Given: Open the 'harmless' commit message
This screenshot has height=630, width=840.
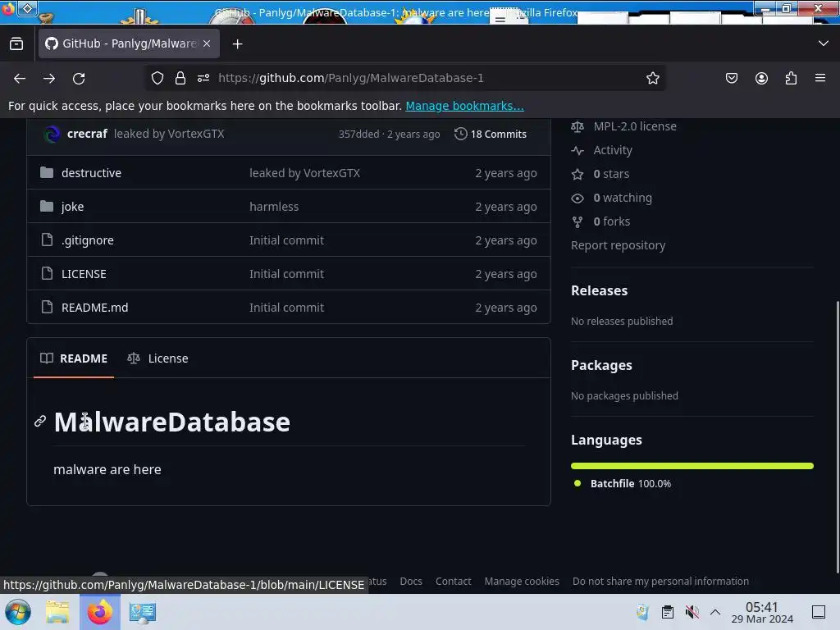Looking at the screenshot, I should point(274,207).
